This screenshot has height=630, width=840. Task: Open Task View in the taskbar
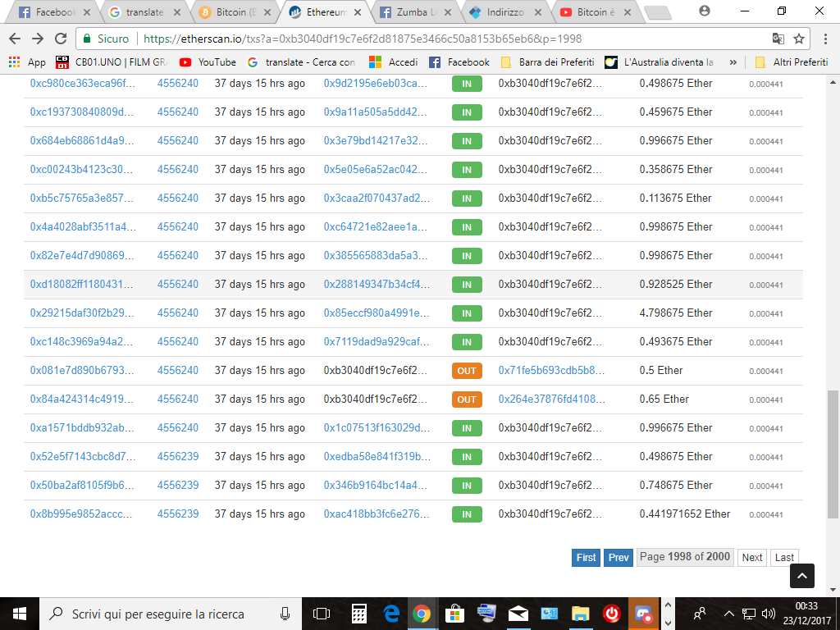click(322, 614)
